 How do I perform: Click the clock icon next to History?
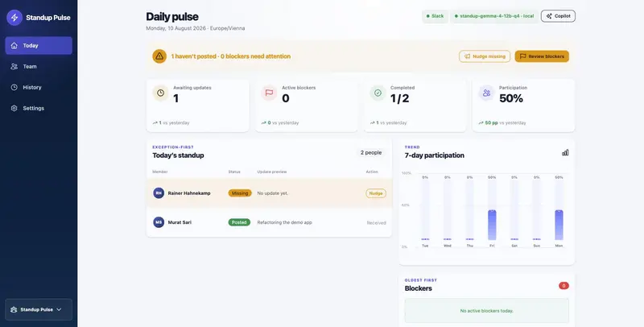pos(14,88)
